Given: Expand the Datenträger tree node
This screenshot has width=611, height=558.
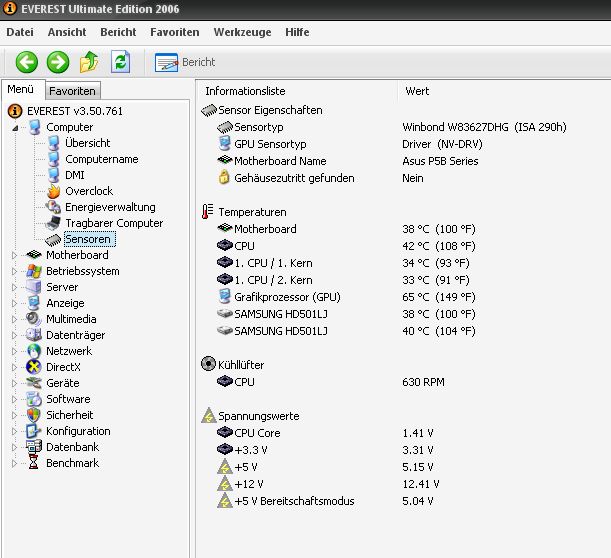Looking at the screenshot, I should (x=14, y=335).
